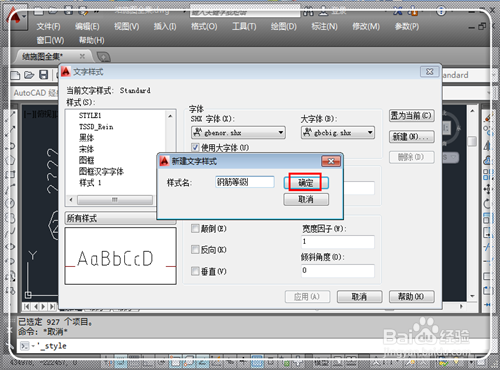Select the Erase modify tool
This screenshot has width=500, height=370.
(x=488, y=117)
